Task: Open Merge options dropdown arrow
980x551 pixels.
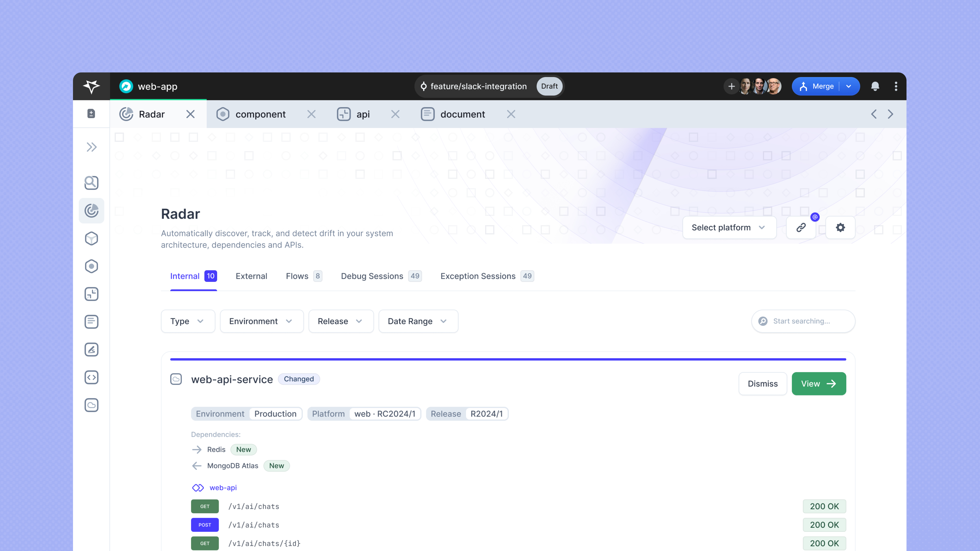Action: pyautogui.click(x=849, y=86)
